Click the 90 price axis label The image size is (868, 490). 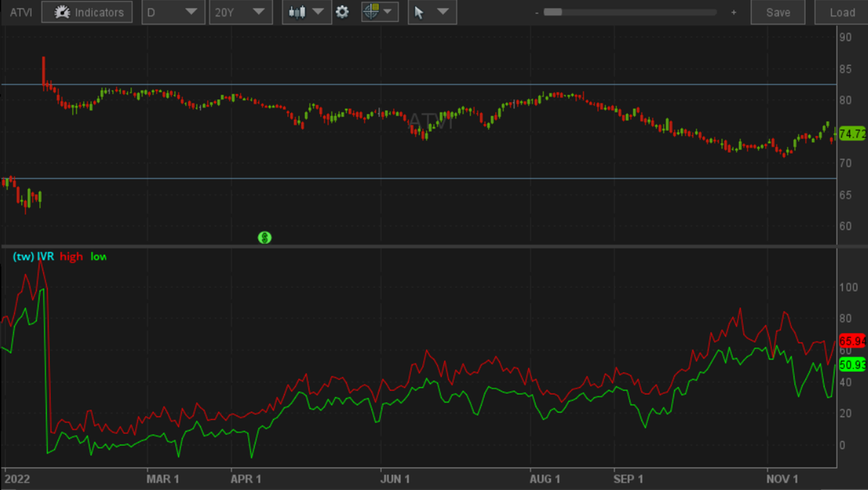(x=846, y=37)
